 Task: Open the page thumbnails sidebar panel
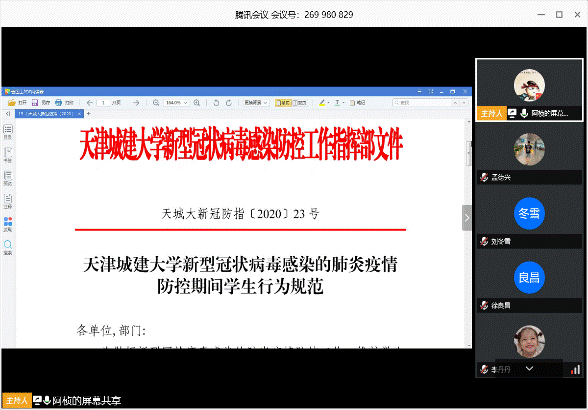click(8, 178)
